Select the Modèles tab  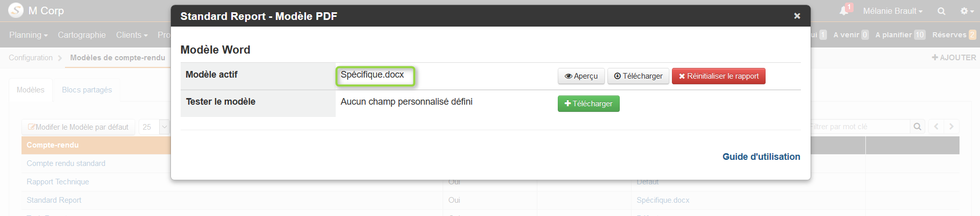coord(31,90)
